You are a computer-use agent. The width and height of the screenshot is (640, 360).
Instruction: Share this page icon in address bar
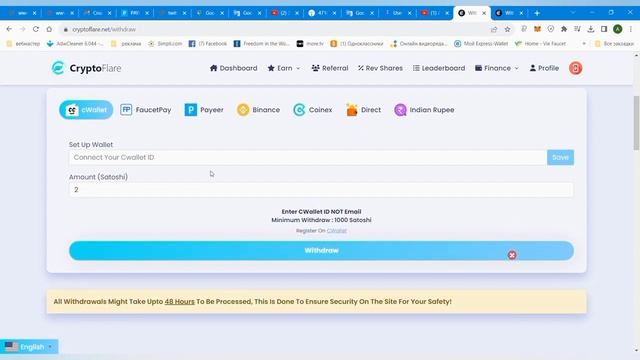coord(494,29)
